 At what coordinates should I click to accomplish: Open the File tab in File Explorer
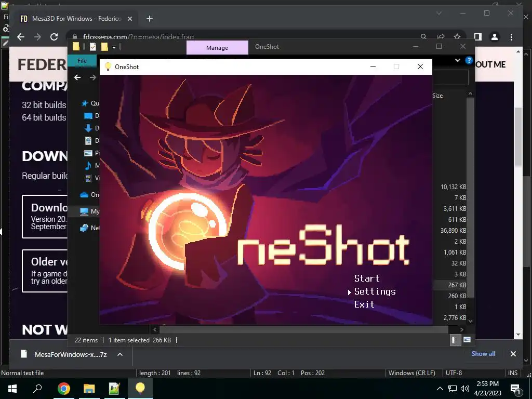pos(82,61)
